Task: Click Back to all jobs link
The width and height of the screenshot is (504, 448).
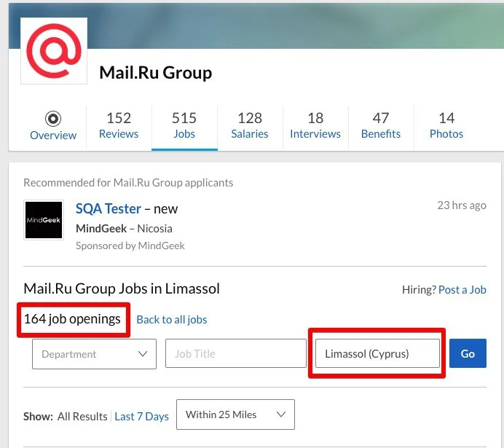Action: [x=172, y=319]
